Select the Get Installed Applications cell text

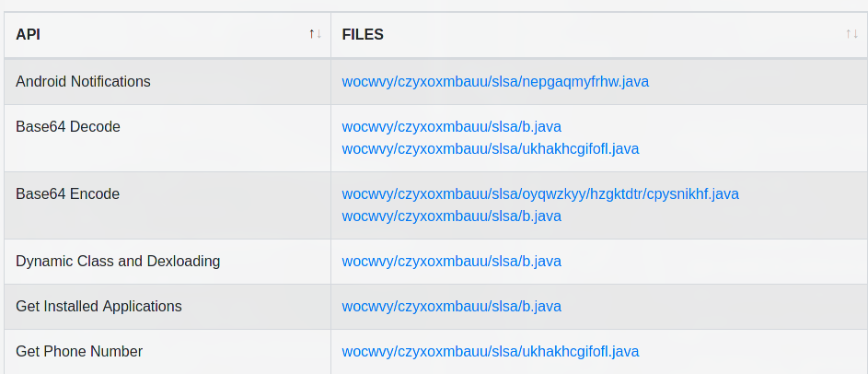tap(98, 307)
